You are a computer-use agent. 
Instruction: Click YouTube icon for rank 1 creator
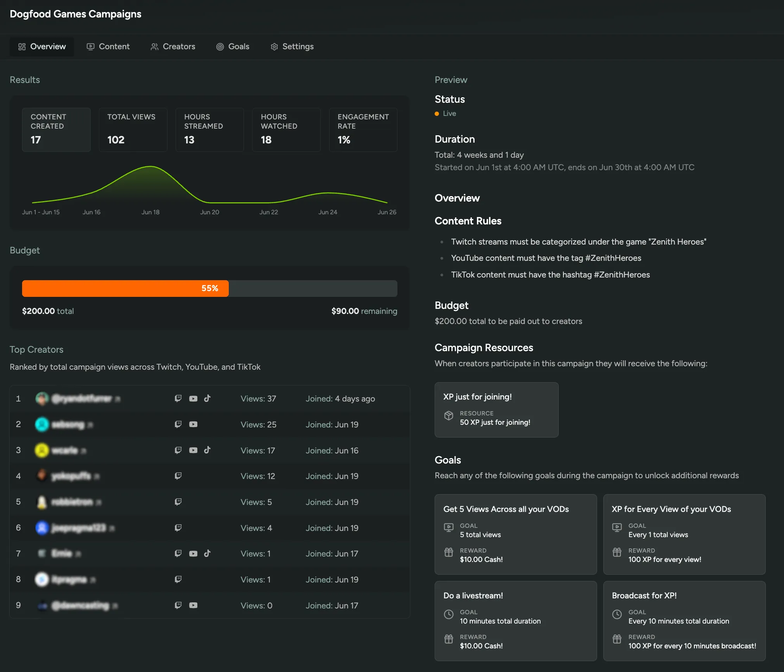click(x=193, y=398)
